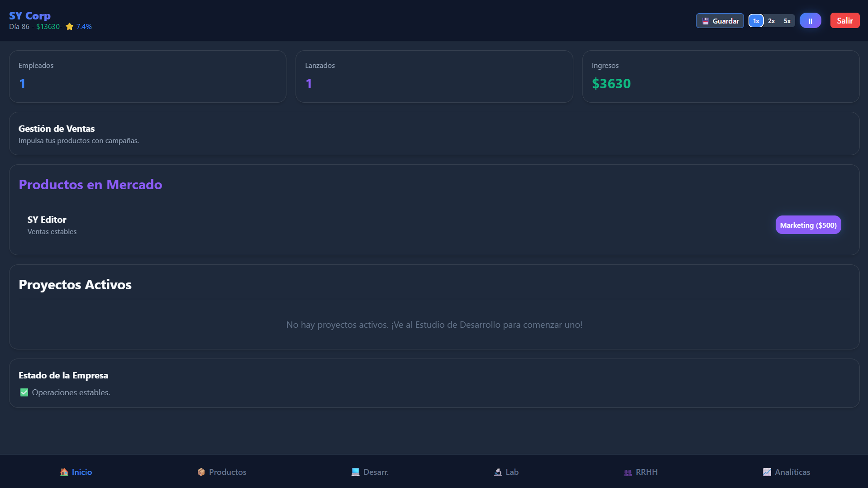
Task: Set game speed to 1x
Action: pyautogui.click(x=756, y=21)
